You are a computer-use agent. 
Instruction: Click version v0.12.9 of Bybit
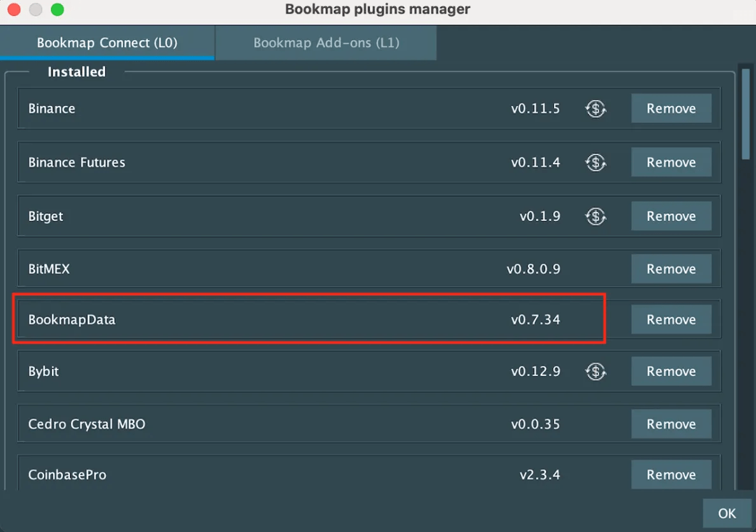tap(536, 372)
